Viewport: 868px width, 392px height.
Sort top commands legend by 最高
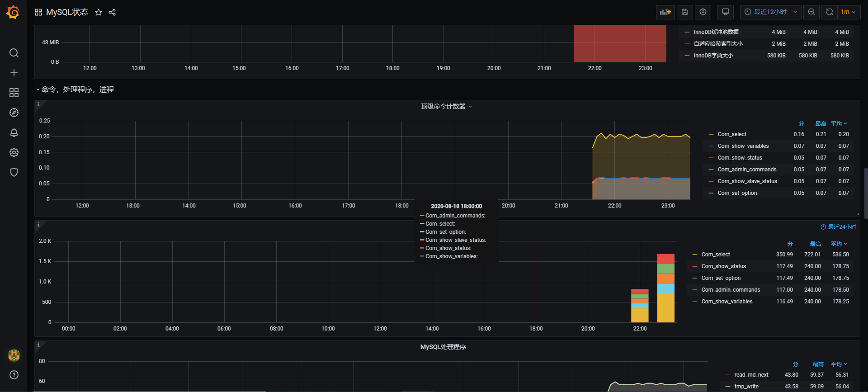(821, 123)
